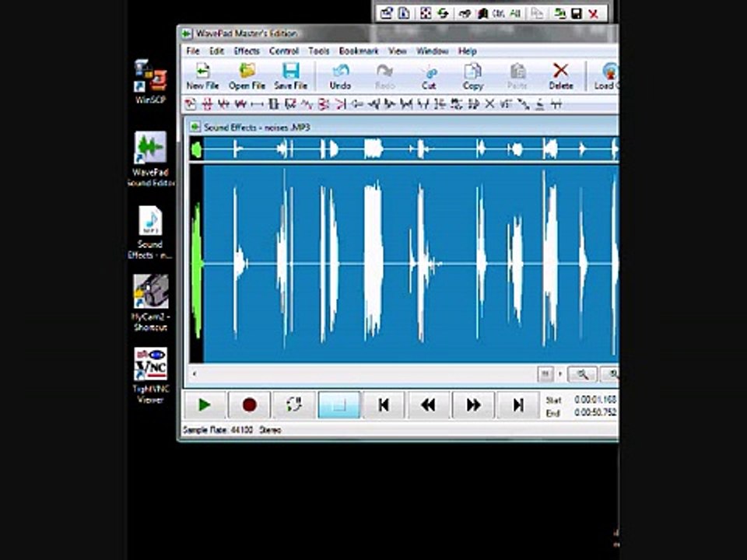747x560 pixels.
Task: Cut the selection with the Cut button
Action: click(x=429, y=76)
